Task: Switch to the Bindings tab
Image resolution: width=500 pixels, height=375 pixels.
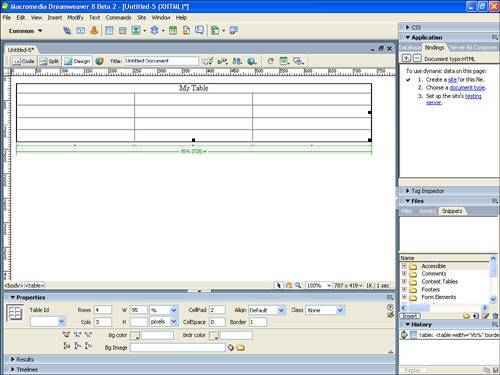Action: pyautogui.click(x=434, y=48)
